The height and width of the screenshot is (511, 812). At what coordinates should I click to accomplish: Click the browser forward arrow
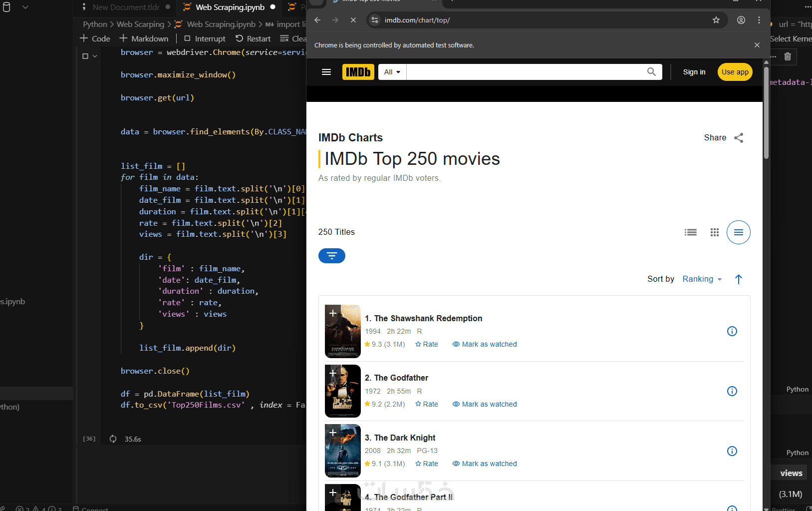pyautogui.click(x=335, y=20)
